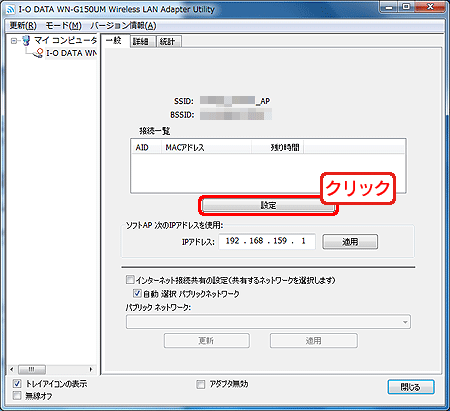Click the 設定 button
The height and width of the screenshot is (411, 450).
click(x=268, y=205)
